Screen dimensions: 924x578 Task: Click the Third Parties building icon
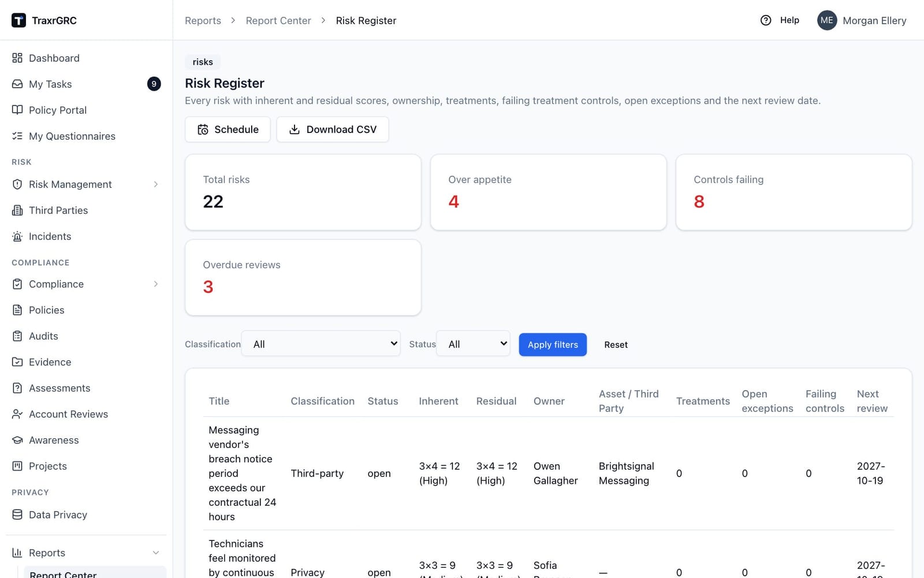[17, 210]
